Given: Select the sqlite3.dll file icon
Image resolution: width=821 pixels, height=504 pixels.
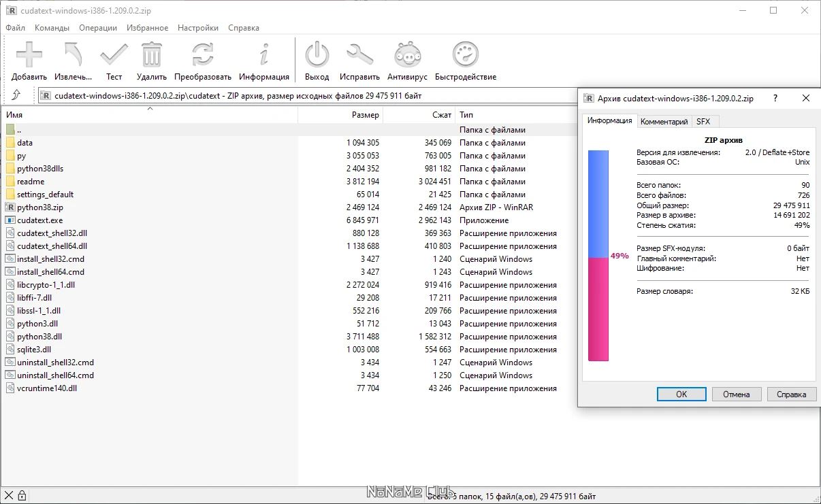Looking at the screenshot, I should 10,350.
